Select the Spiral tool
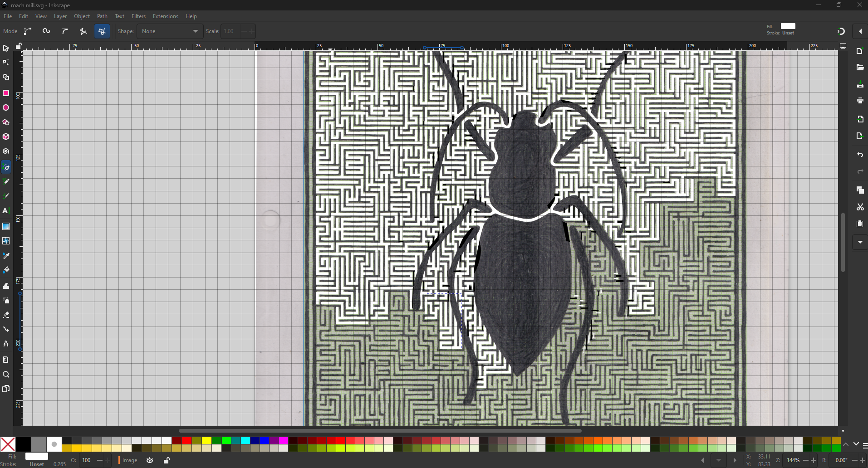 [6, 151]
